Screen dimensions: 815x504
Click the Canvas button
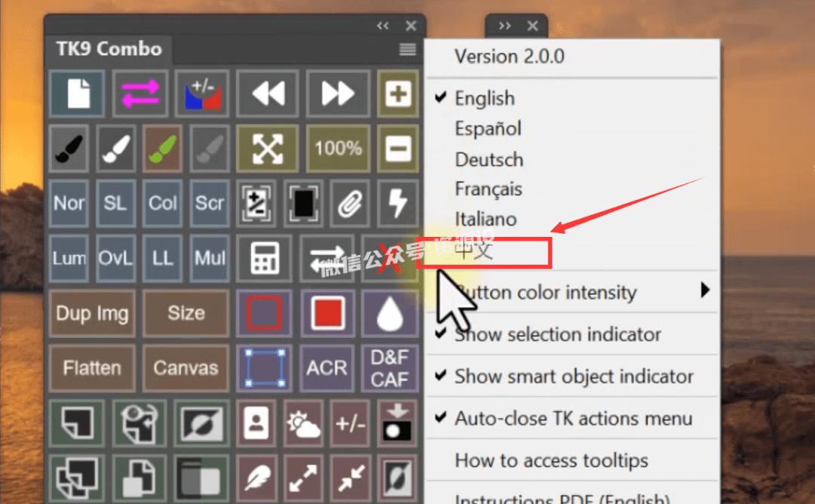click(x=186, y=368)
